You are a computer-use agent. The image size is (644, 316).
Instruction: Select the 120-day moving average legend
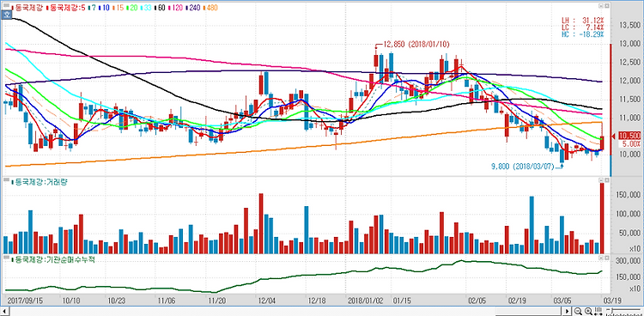point(175,8)
